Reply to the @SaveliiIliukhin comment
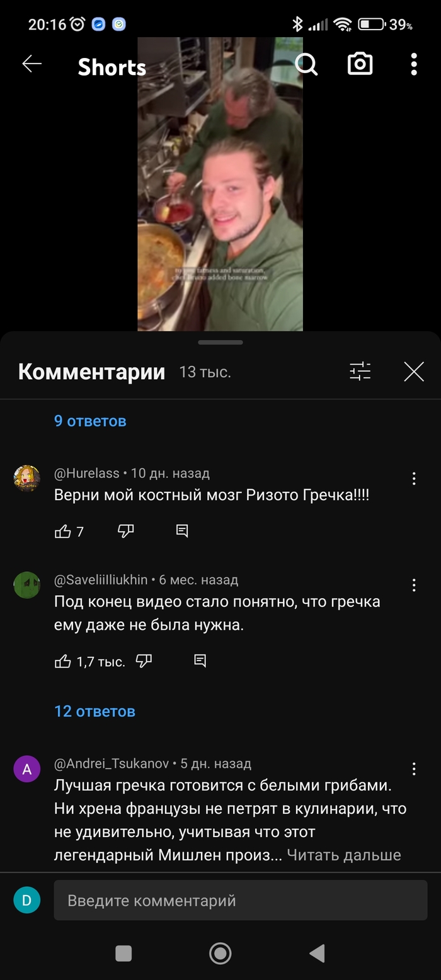Viewport: 441px width, 980px height. click(x=200, y=661)
